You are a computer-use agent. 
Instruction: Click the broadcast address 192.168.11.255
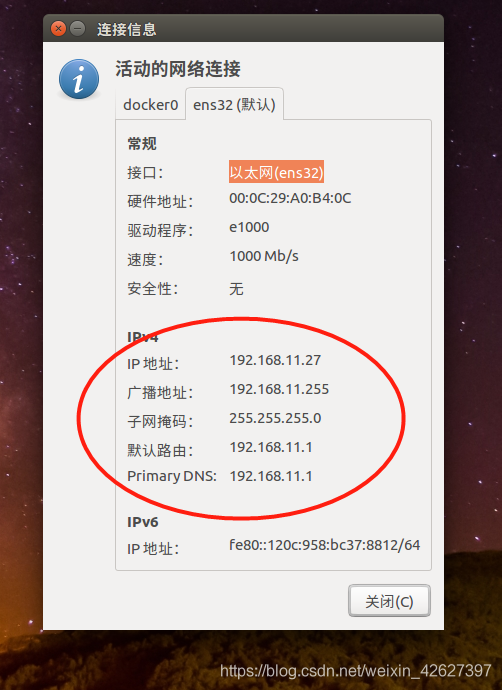[279, 389]
